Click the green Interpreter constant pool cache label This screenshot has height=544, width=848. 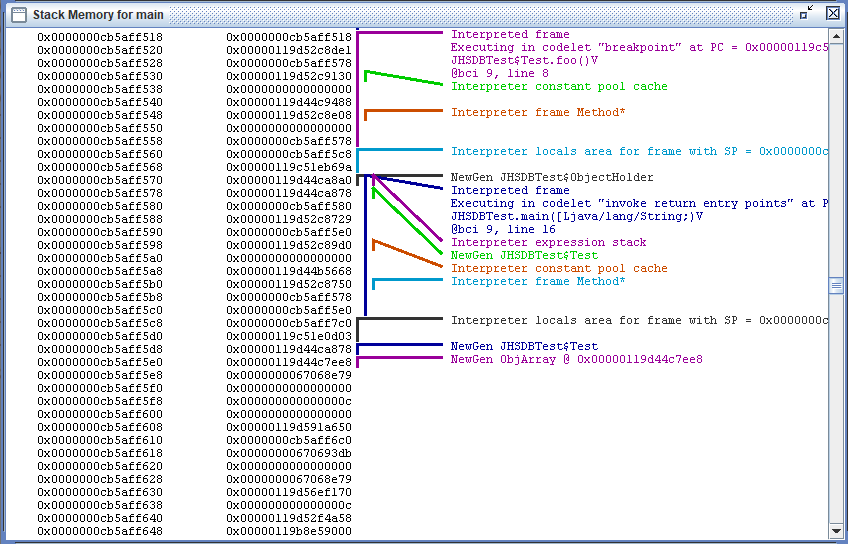tap(559, 86)
